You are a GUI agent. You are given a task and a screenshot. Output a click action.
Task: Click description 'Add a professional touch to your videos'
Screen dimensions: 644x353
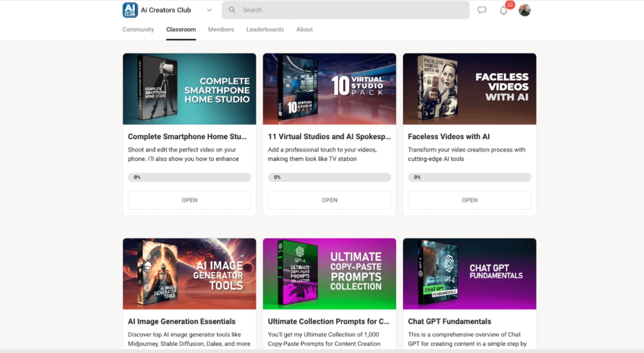[x=323, y=154]
